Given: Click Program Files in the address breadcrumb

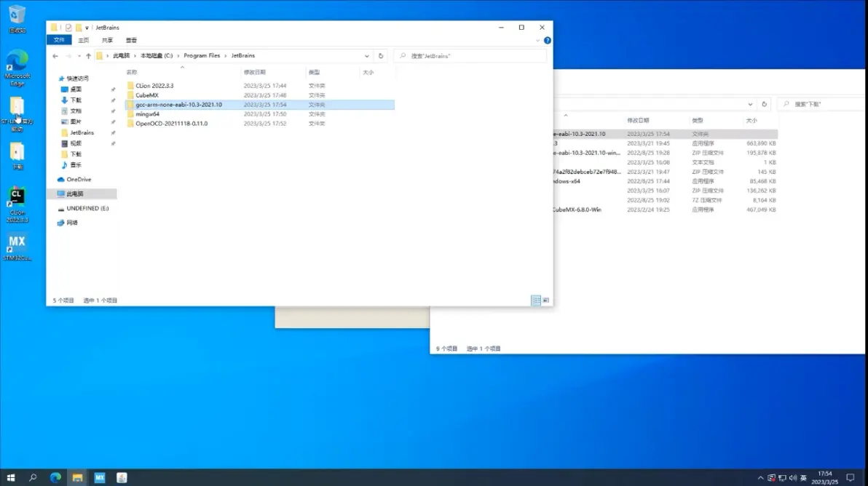Looking at the screenshot, I should click(x=202, y=56).
